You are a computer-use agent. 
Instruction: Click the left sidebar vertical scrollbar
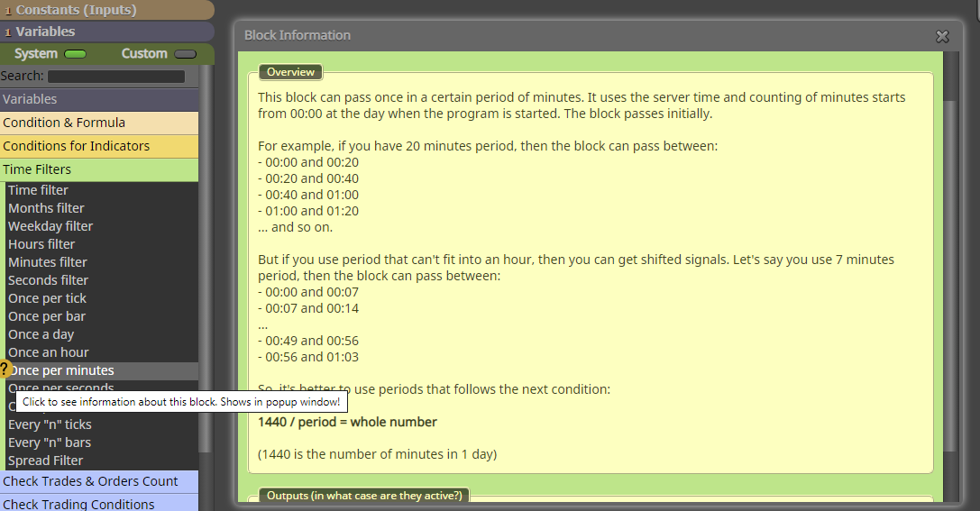coord(205,258)
